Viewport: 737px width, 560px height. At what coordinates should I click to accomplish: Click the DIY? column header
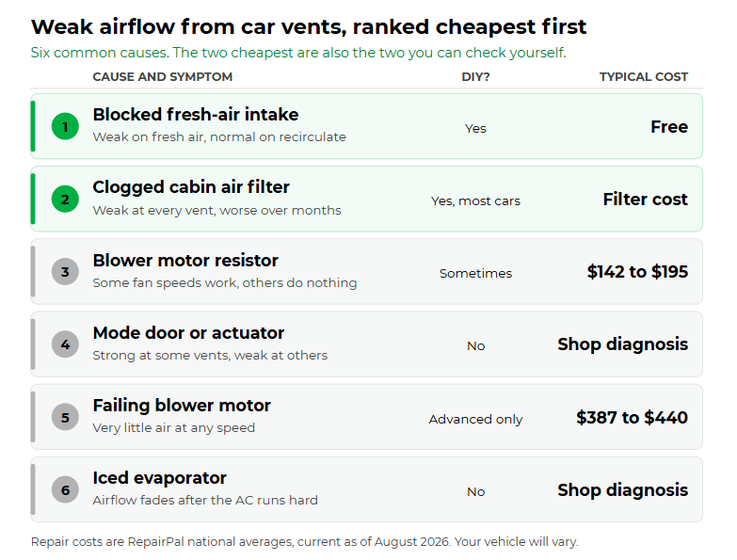(475, 76)
